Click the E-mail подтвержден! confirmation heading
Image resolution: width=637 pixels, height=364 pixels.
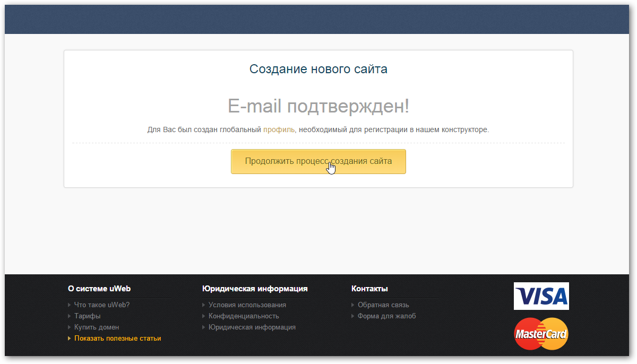pyautogui.click(x=318, y=106)
